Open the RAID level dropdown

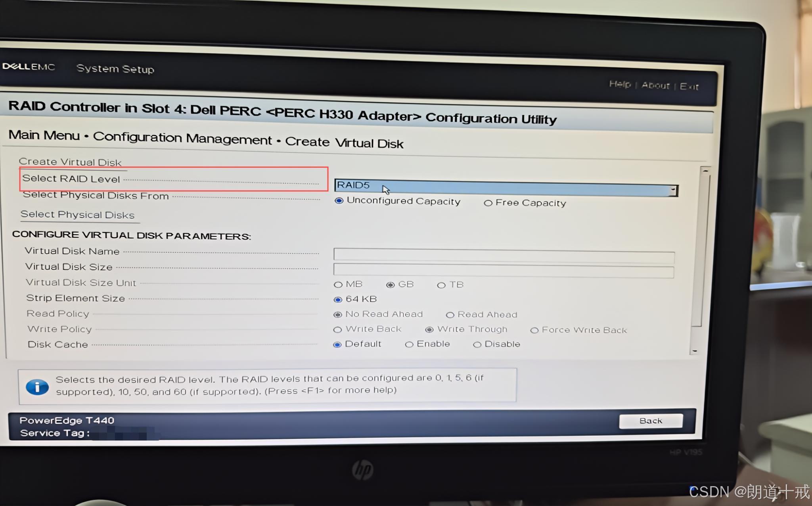pos(504,188)
